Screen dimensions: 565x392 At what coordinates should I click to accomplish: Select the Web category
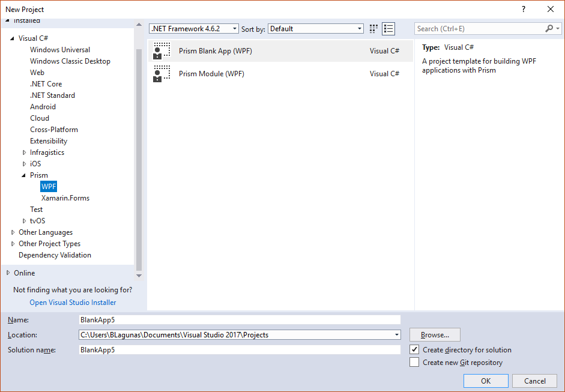[37, 73]
